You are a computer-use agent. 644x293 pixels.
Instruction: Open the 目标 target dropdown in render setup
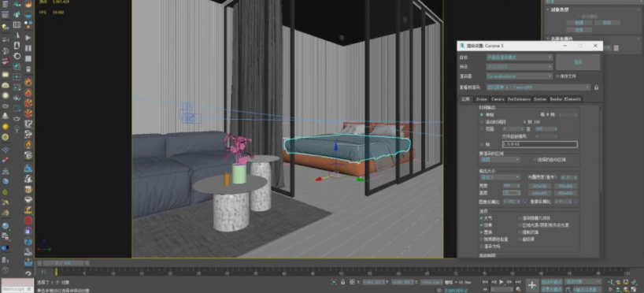(520, 57)
